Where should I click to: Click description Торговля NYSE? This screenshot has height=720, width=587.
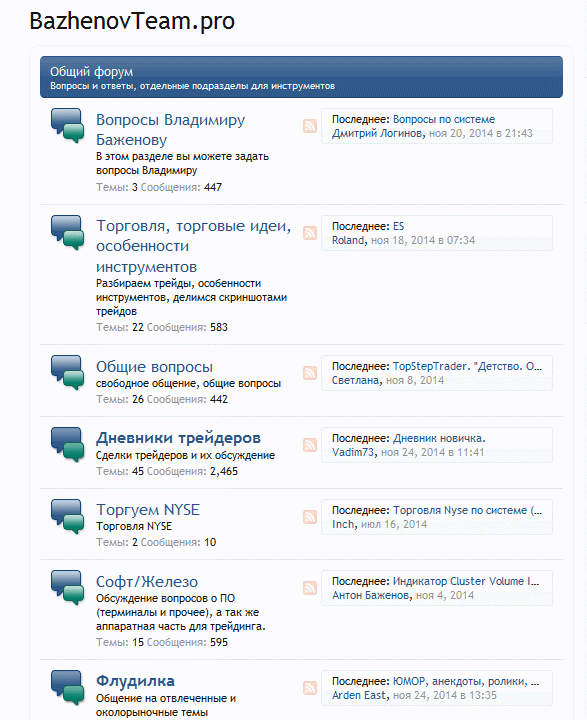pos(134,526)
